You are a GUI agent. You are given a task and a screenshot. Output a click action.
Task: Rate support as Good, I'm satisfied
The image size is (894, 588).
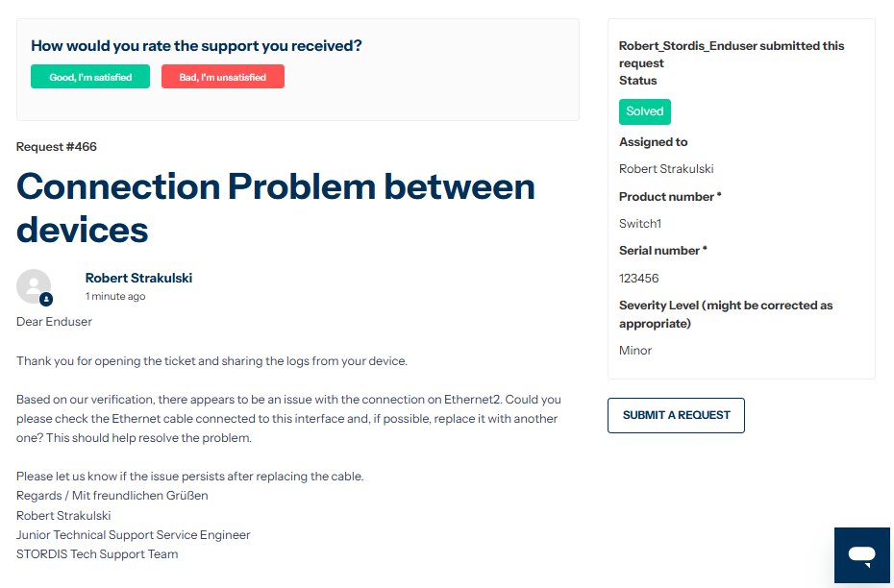[90, 76]
